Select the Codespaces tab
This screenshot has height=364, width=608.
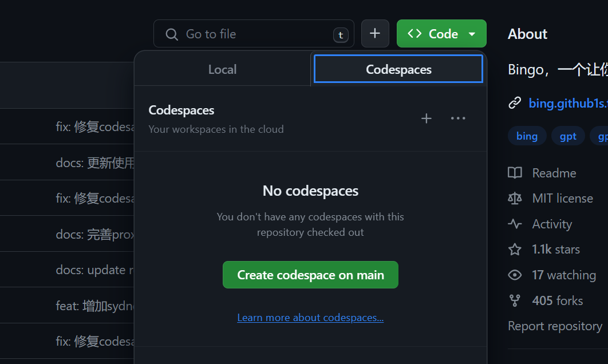(x=398, y=69)
